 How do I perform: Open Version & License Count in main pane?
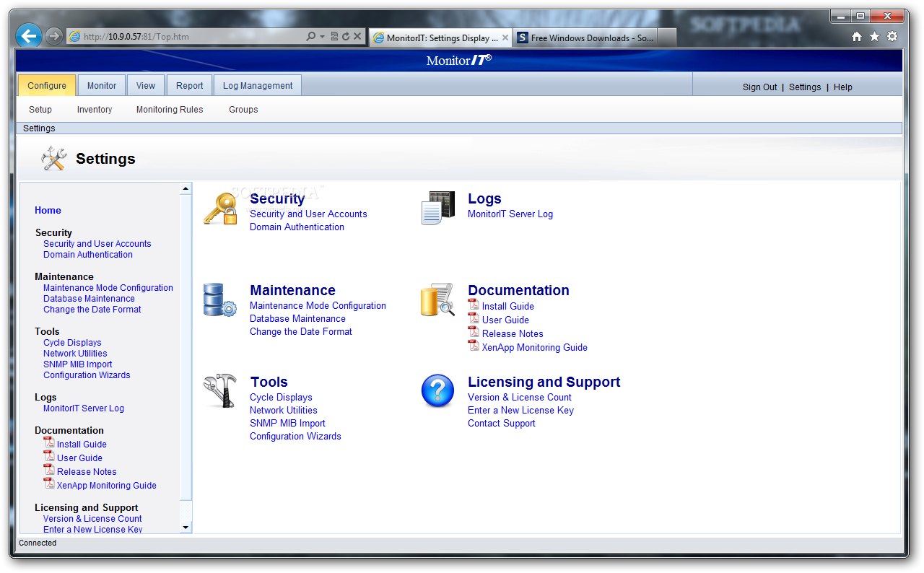pyautogui.click(x=520, y=397)
